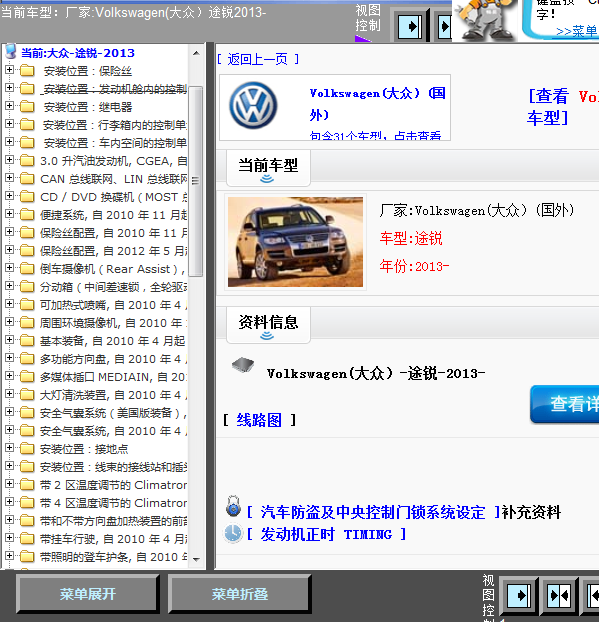The width and height of the screenshot is (599, 622).
Task: Expand 带 2 区温度调节的 Climatronic node
Action: tap(9, 484)
